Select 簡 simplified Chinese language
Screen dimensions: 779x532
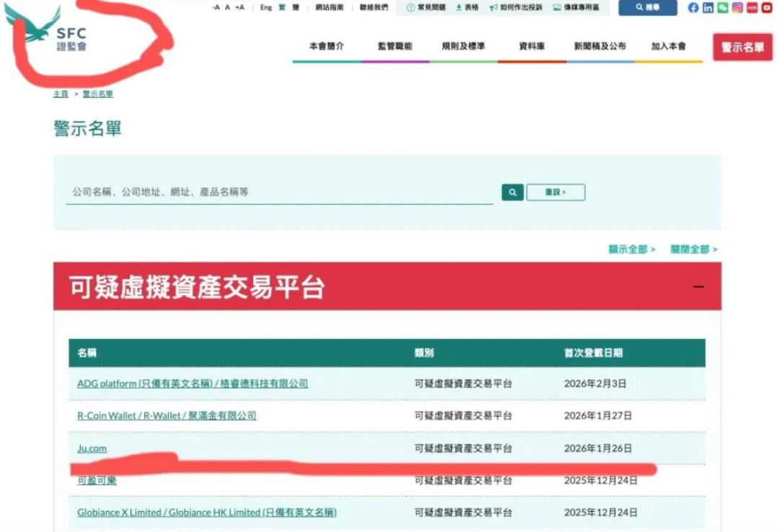coord(296,7)
